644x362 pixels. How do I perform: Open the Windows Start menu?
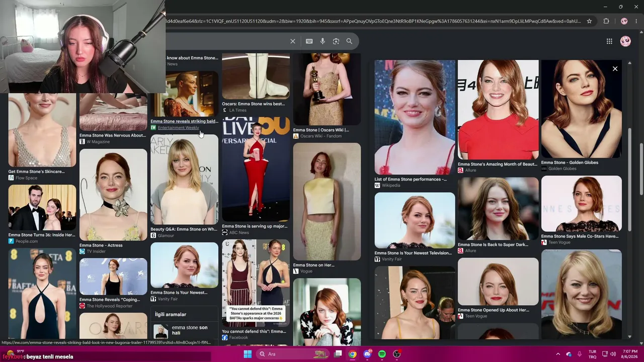coord(248,354)
